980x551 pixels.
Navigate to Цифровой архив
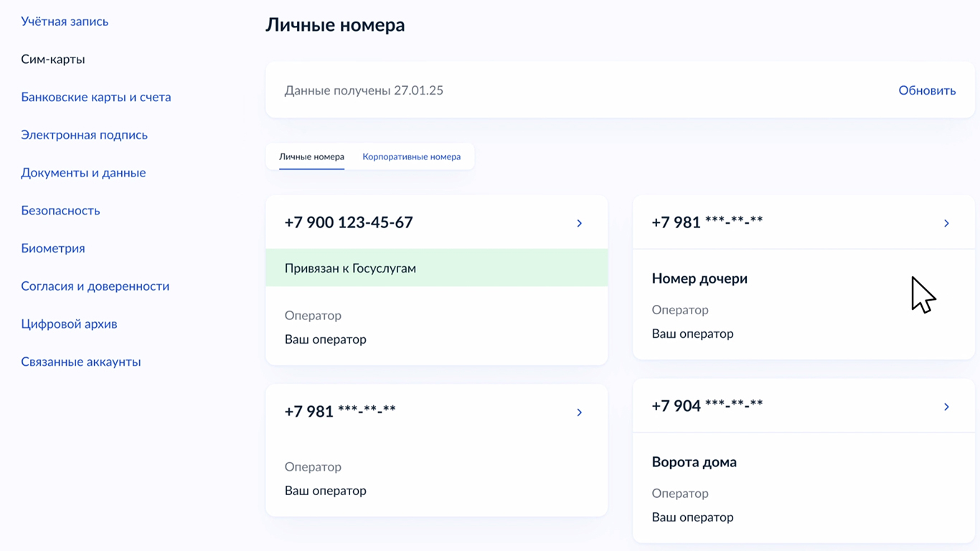[69, 324]
